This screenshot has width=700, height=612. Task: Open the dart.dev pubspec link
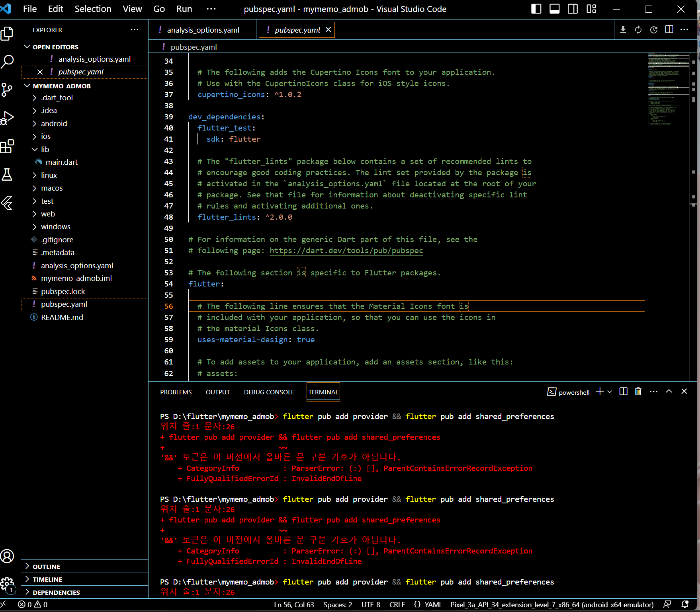pos(346,251)
